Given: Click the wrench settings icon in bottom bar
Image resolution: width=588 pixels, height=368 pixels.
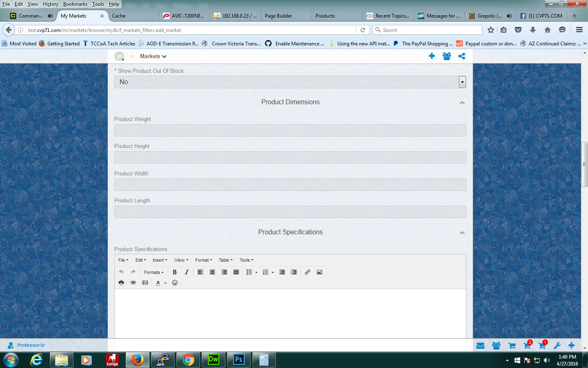Looking at the screenshot, I should click(557, 346).
